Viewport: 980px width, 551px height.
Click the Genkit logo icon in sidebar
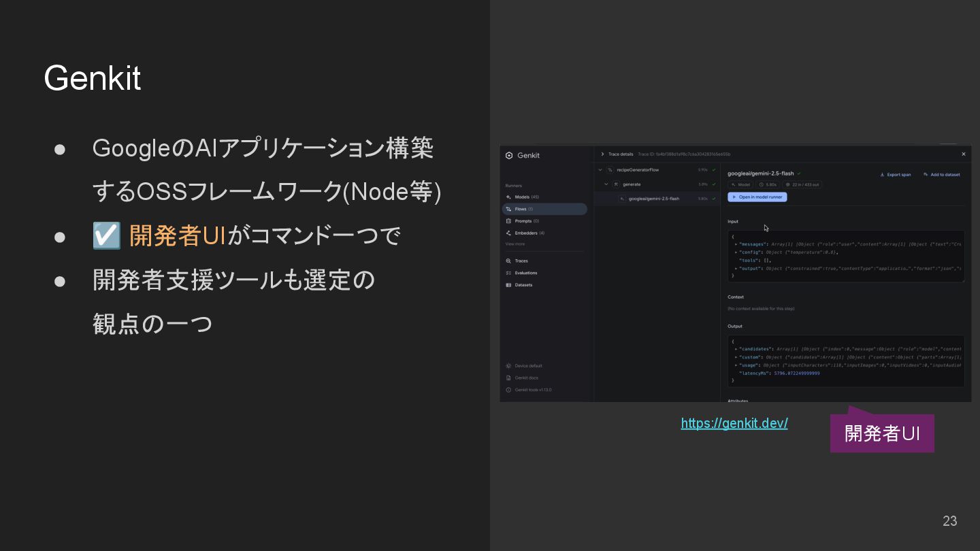coord(509,155)
